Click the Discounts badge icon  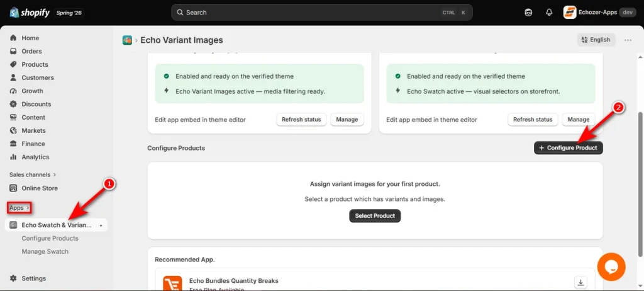pos(13,104)
